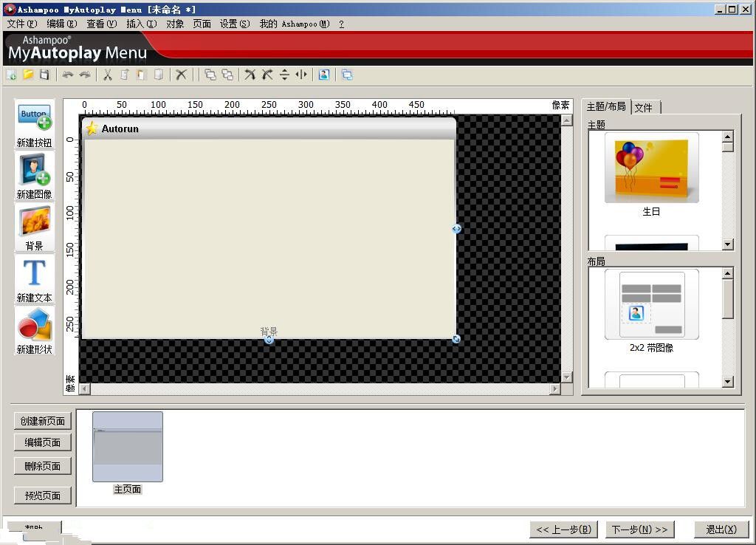The width and height of the screenshot is (756, 545).
Task: Open the 插入(I) menu
Action: pyautogui.click(x=141, y=24)
